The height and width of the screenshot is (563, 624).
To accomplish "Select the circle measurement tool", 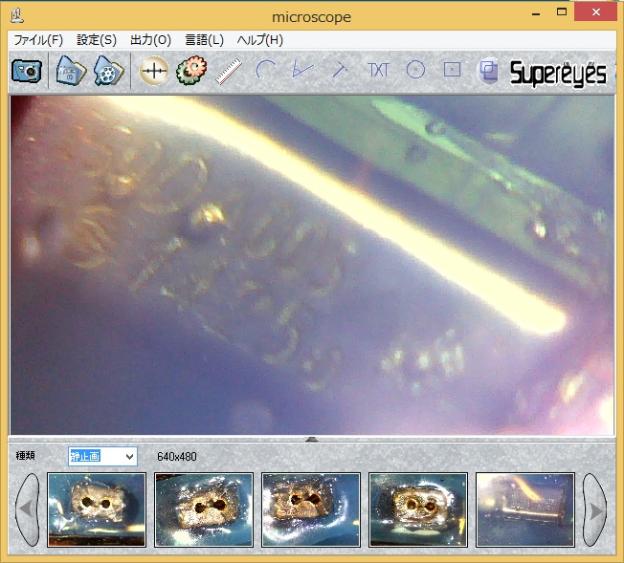I will (x=415, y=71).
